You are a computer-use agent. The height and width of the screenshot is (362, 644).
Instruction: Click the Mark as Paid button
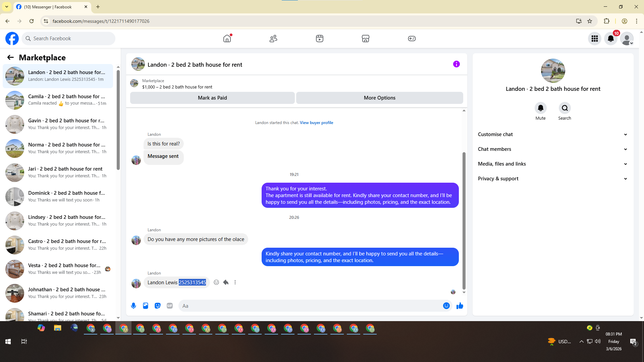coord(212,98)
